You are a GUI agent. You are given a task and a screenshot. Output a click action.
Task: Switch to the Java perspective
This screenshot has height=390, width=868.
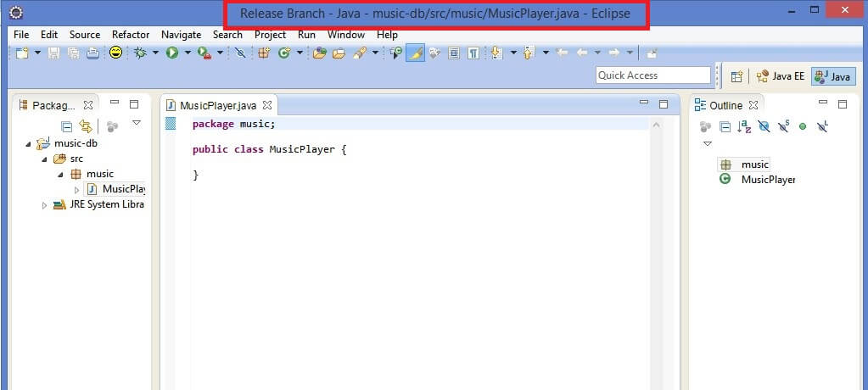(833, 76)
